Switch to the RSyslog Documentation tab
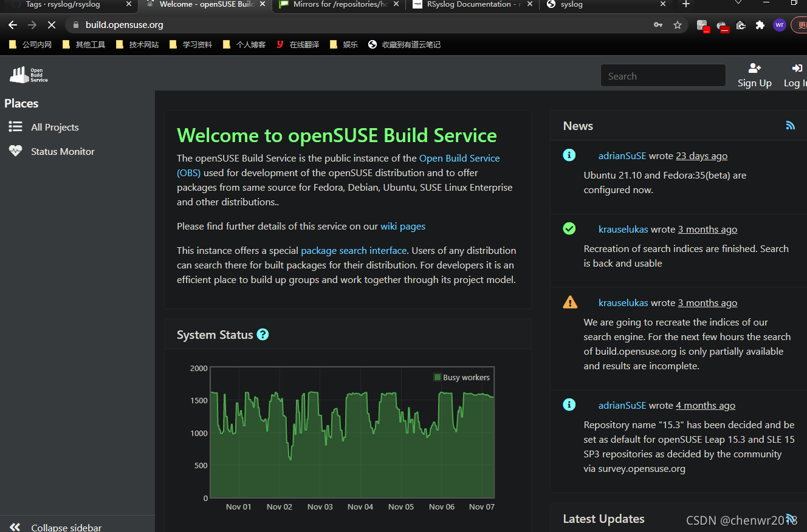Image resolution: width=807 pixels, height=532 pixels. [474, 4]
